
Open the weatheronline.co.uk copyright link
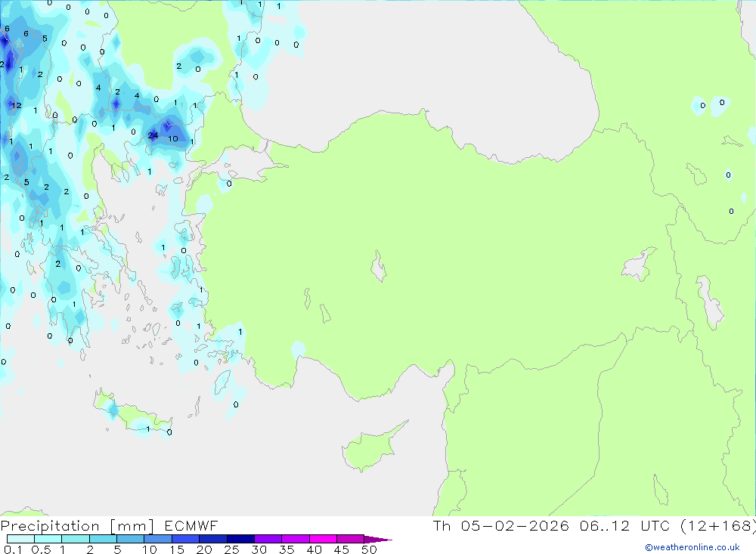click(692, 547)
